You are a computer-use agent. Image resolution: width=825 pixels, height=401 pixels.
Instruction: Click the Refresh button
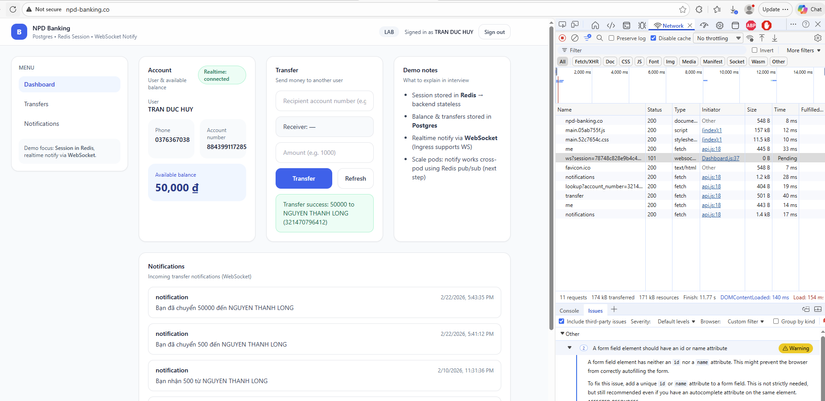(x=355, y=178)
